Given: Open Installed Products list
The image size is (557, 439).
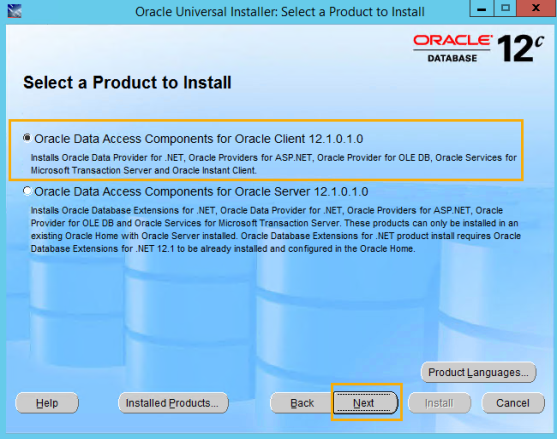Looking at the screenshot, I should 173,403.
